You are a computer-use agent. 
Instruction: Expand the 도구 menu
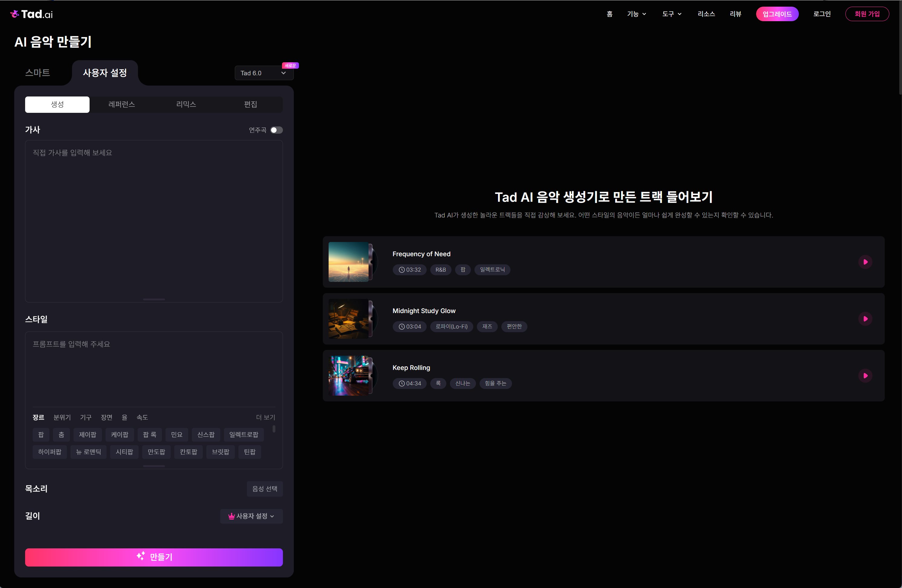(671, 14)
